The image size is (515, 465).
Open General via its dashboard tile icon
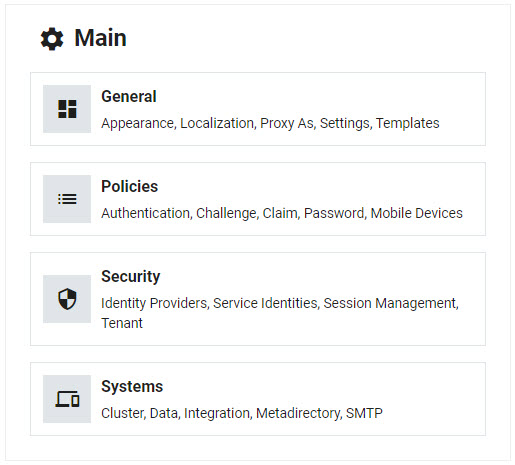67,109
